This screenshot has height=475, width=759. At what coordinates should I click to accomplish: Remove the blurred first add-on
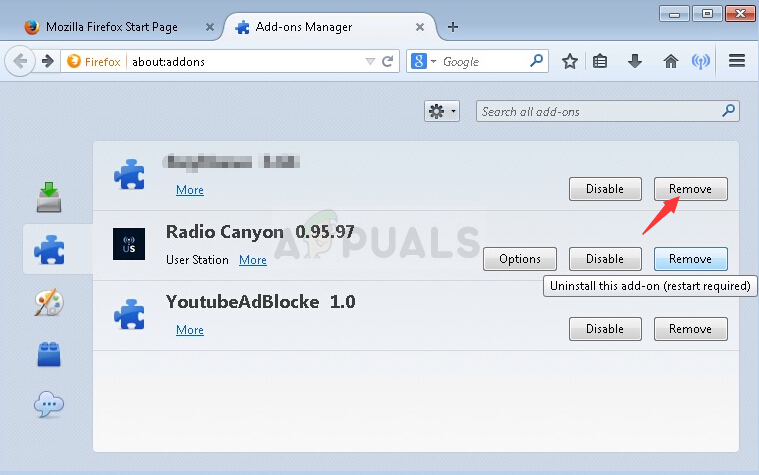[690, 189]
